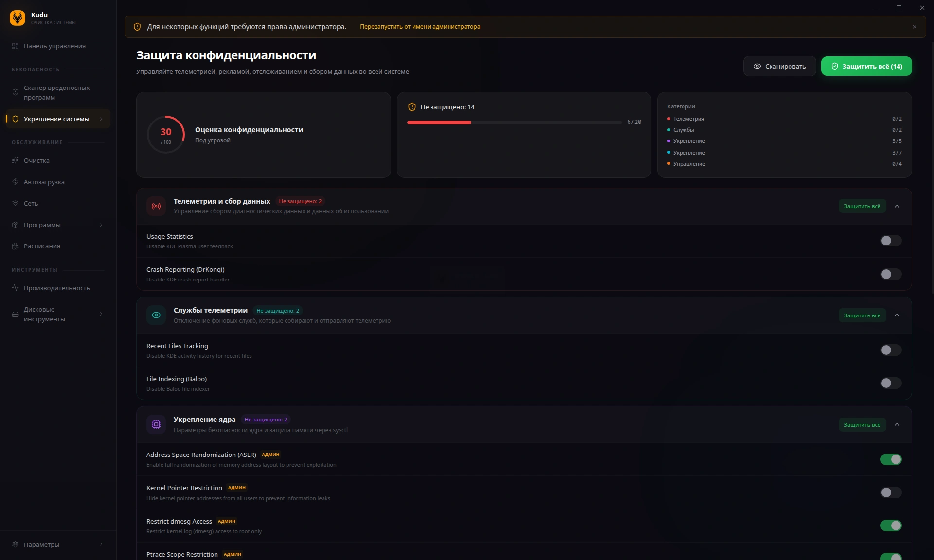Screen dimensions: 934x560
Task: Turn on File Indexing (Baloo) switch
Action: point(891,383)
